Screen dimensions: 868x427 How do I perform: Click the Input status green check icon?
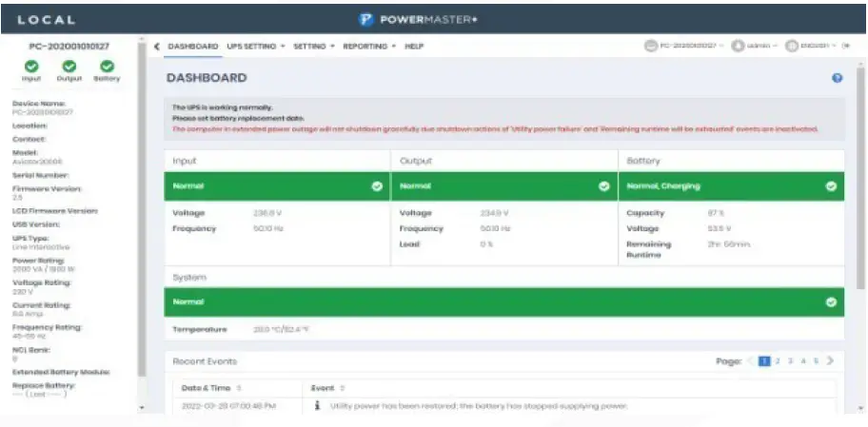(x=31, y=67)
